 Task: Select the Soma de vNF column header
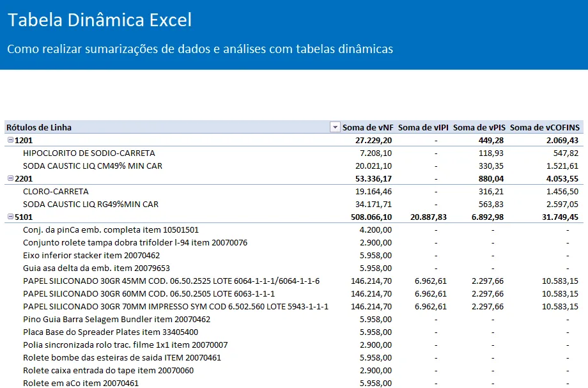(367, 127)
